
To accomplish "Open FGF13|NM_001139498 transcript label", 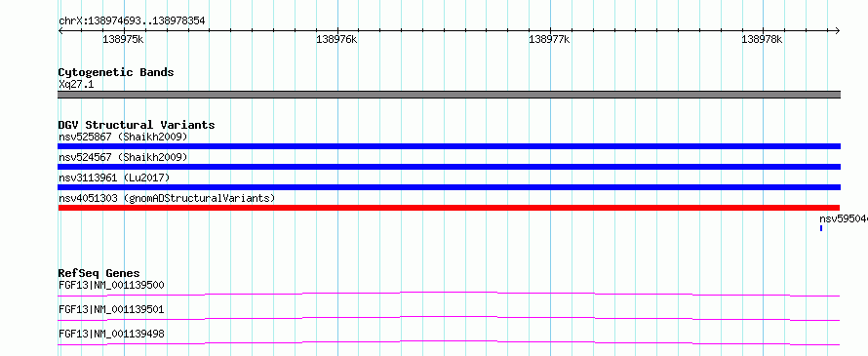I will (x=111, y=334).
